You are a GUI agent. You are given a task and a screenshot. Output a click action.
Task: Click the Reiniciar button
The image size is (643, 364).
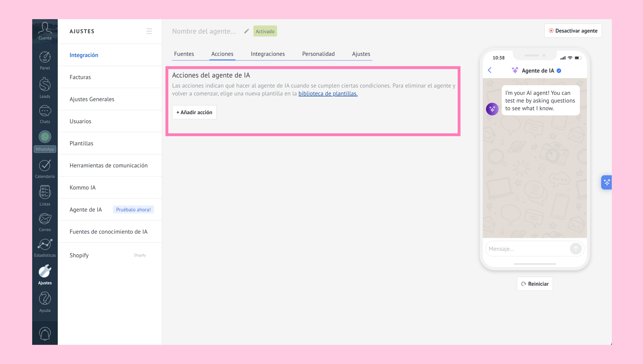[535, 284]
